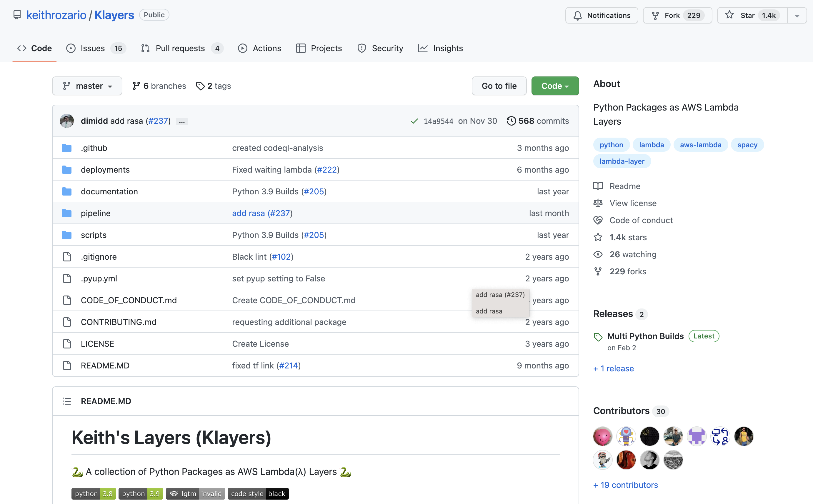Image resolution: width=813 pixels, height=504 pixels.
Task: Click dimidd's avatar in the commit header
Action: [67, 121]
